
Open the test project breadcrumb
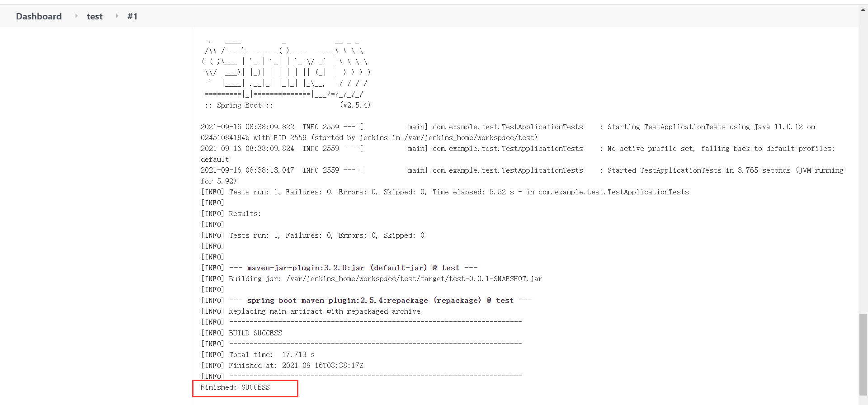94,16
